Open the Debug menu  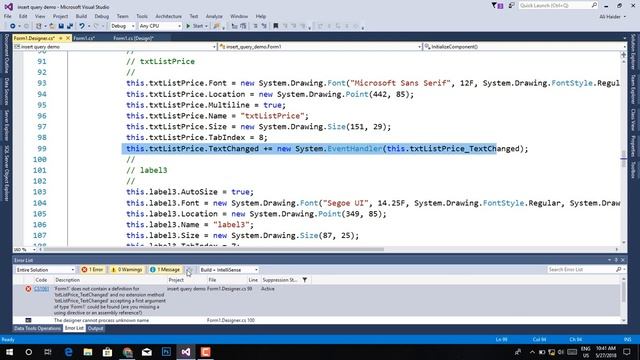[102, 16]
